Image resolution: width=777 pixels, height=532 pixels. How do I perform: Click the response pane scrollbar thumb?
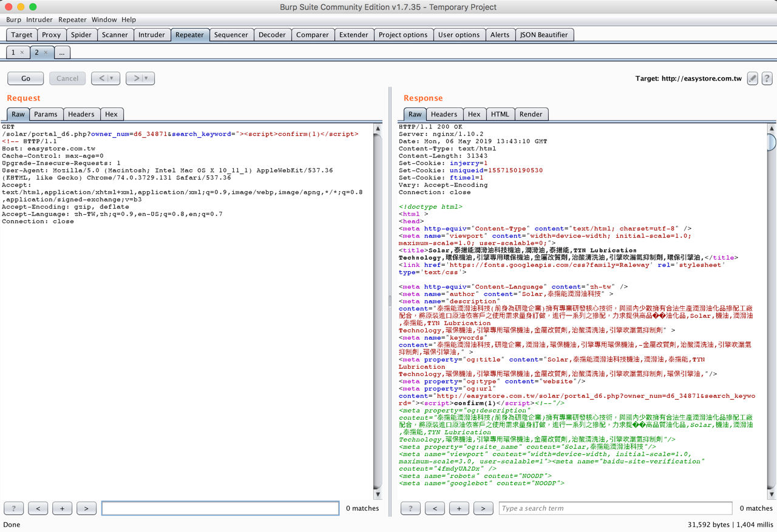tap(772, 141)
